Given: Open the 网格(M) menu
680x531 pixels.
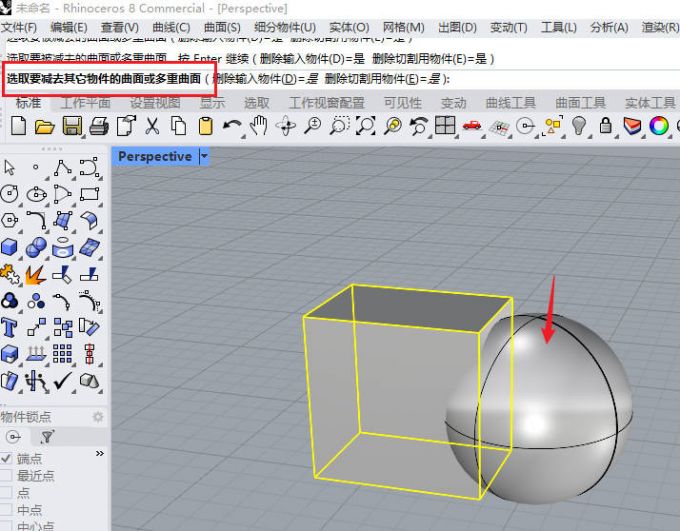Looking at the screenshot, I should pos(403,27).
